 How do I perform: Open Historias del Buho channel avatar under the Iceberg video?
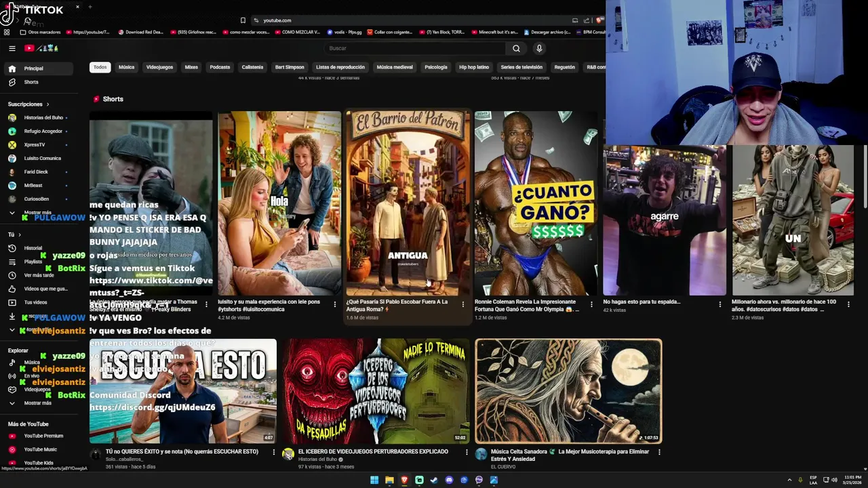tap(288, 454)
